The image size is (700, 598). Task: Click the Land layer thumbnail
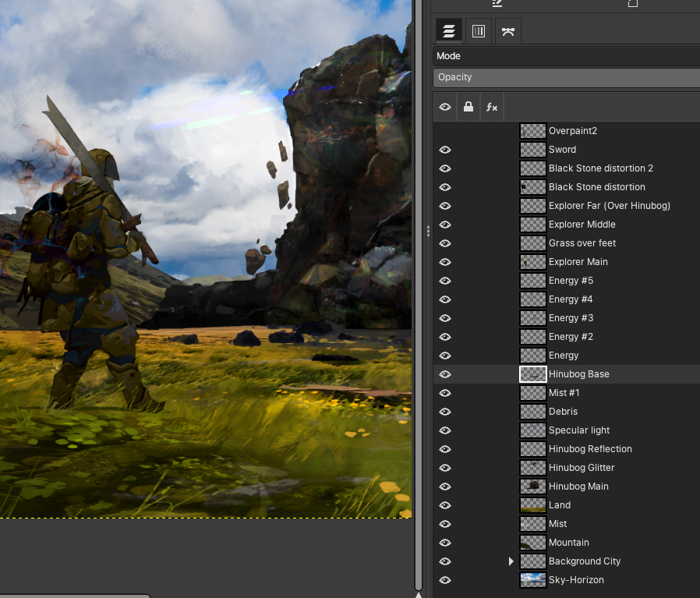tap(533, 505)
